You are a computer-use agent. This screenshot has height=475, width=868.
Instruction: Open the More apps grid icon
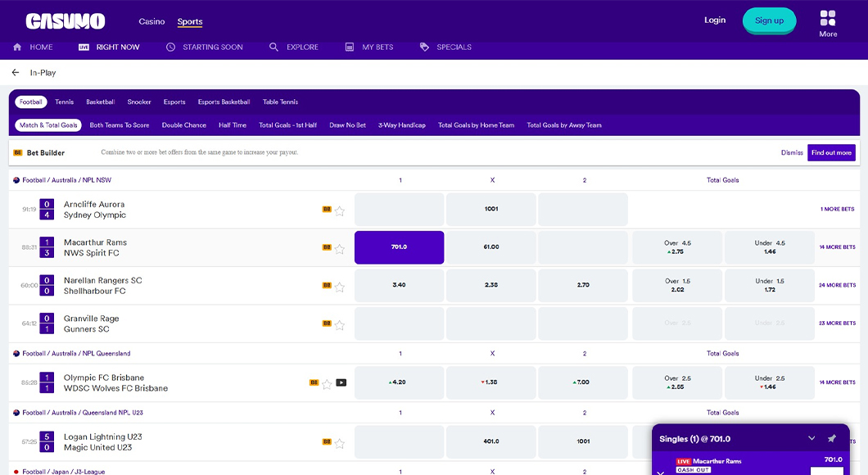pos(828,18)
